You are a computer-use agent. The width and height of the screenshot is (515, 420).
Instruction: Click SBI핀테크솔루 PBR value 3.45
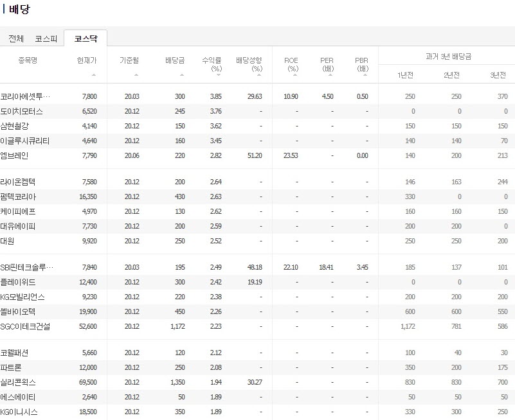[x=362, y=267]
